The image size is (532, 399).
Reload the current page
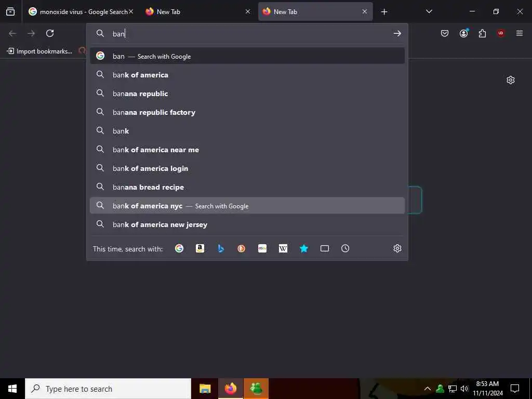50,33
